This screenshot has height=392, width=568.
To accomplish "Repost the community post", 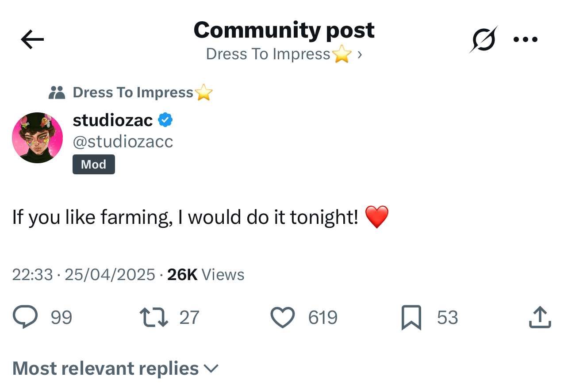I will [x=154, y=317].
